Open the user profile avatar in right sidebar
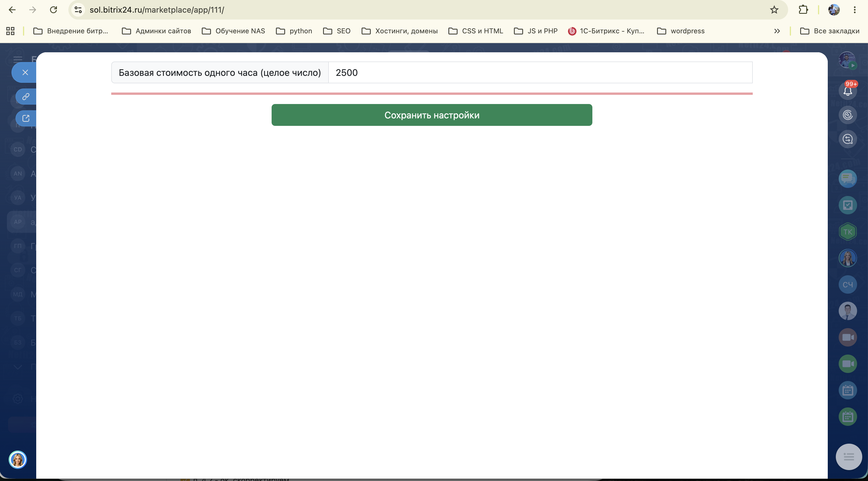868x481 pixels. point(847,60)
